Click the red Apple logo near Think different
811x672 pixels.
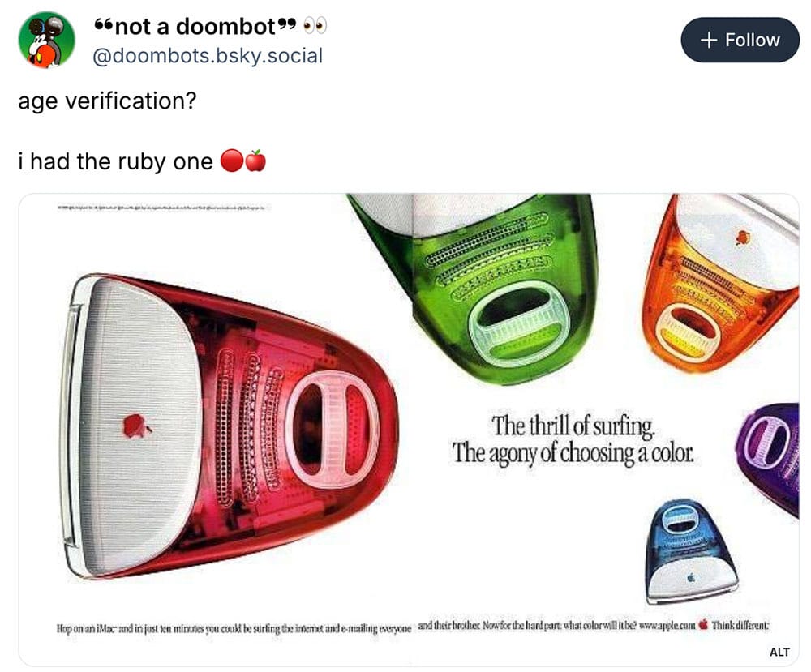703,624
